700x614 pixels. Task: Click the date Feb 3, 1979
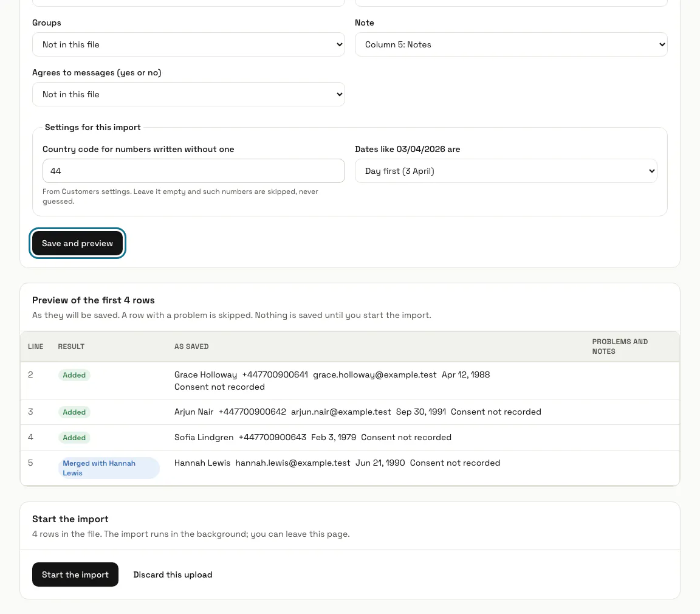pos(334,437)
